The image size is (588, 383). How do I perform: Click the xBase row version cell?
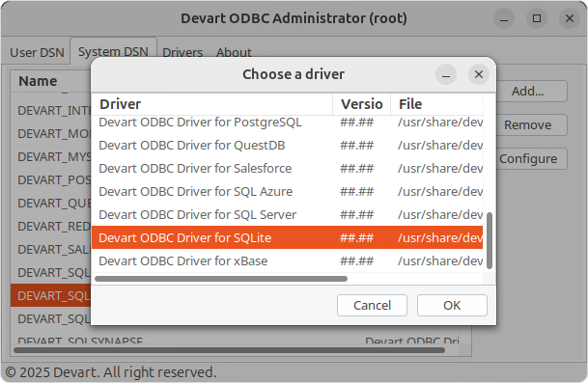[x=356, y=260]
